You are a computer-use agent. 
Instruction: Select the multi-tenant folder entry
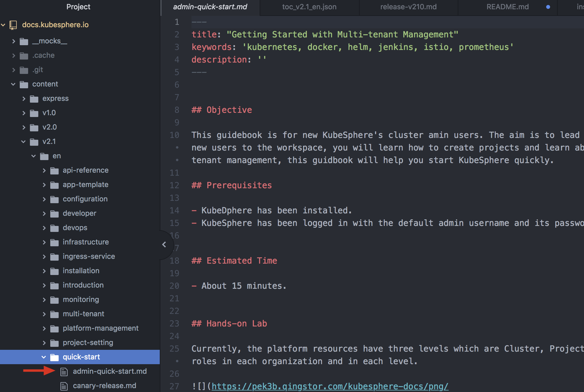[83, 314]
